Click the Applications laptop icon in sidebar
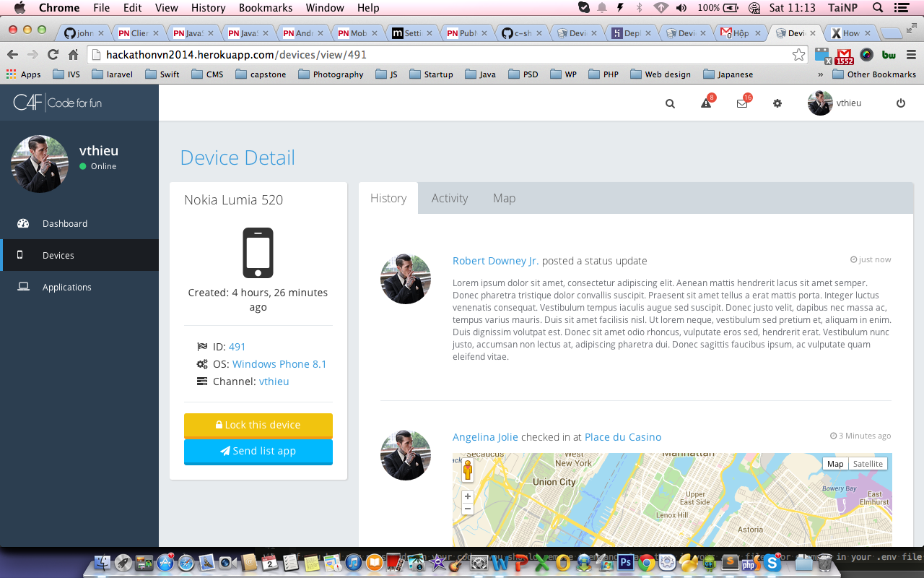 [x=23, y=287]
